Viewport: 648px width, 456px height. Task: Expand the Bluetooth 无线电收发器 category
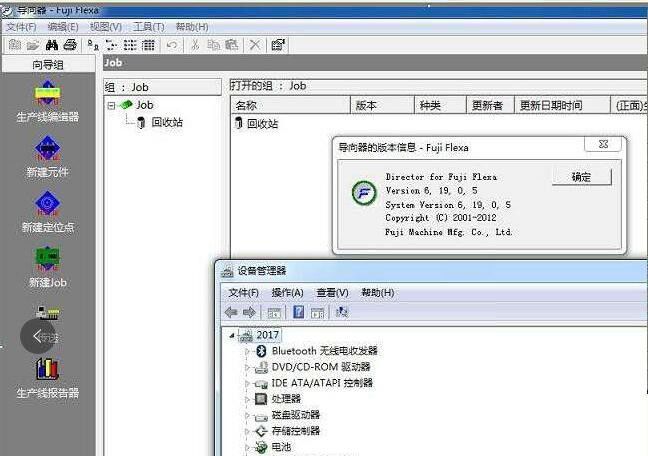click(x=249, y=352)
